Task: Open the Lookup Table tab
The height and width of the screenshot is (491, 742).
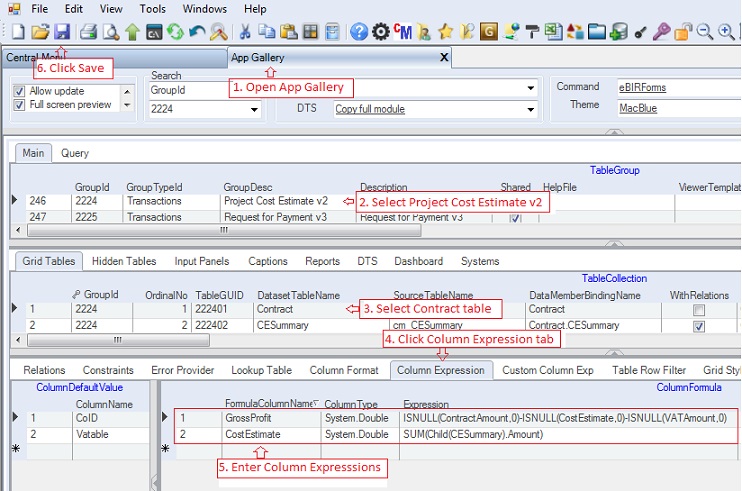Action: [x=261, y=370]
